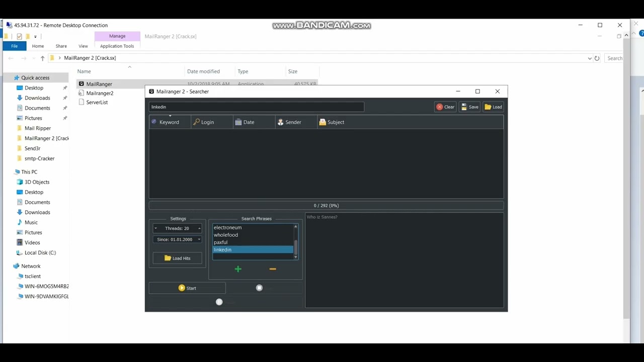Image resolution: width=644 pixels, height=362 pixels.
Task: Select wholefood in Search Phrases list
Action: (225, 235)
